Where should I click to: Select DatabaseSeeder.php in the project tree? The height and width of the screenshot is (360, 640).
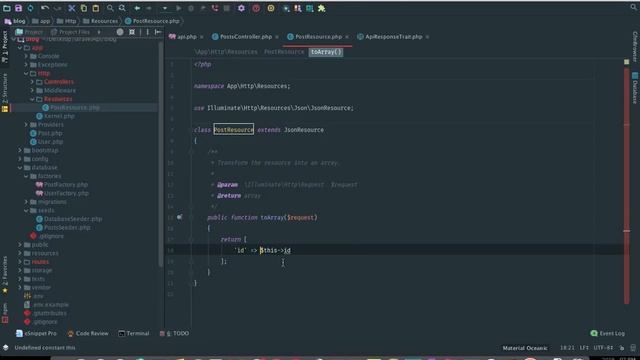click(69, 219)
